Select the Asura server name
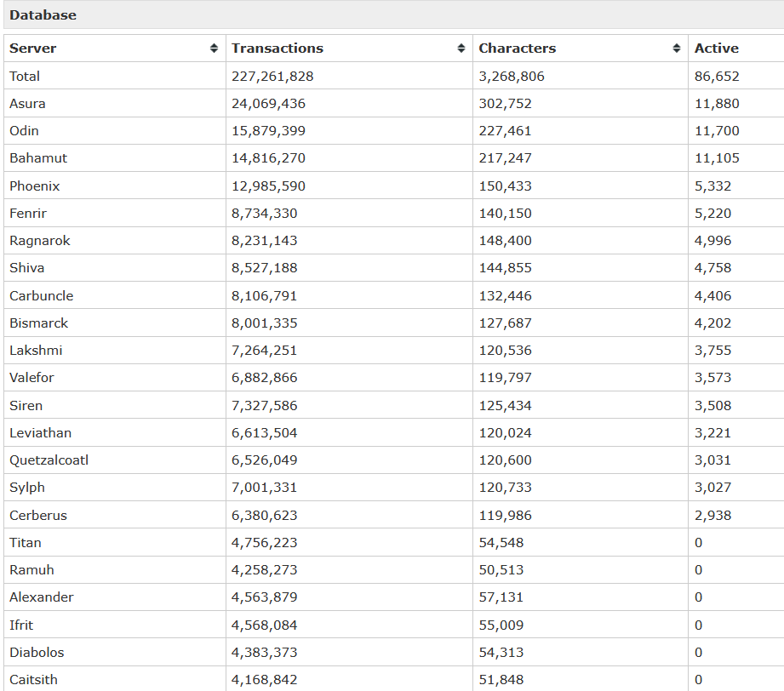Image resolution: width=784 pixels, height=691 pixels. pos(27,104)
